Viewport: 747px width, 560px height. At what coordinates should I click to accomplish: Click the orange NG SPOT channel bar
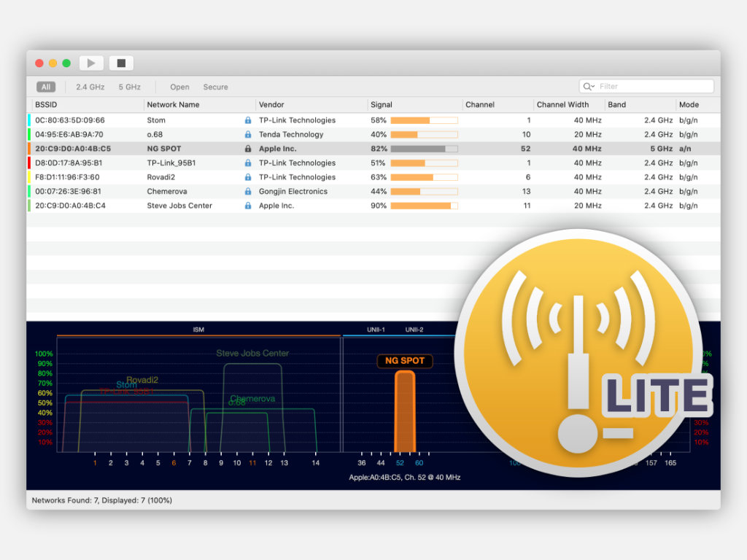click(405, 411)
